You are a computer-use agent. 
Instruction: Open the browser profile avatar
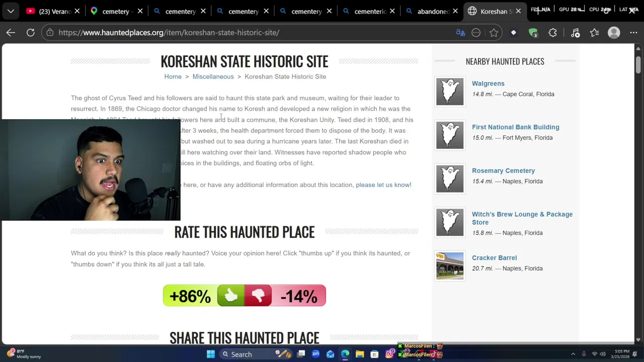click(614, 33)
